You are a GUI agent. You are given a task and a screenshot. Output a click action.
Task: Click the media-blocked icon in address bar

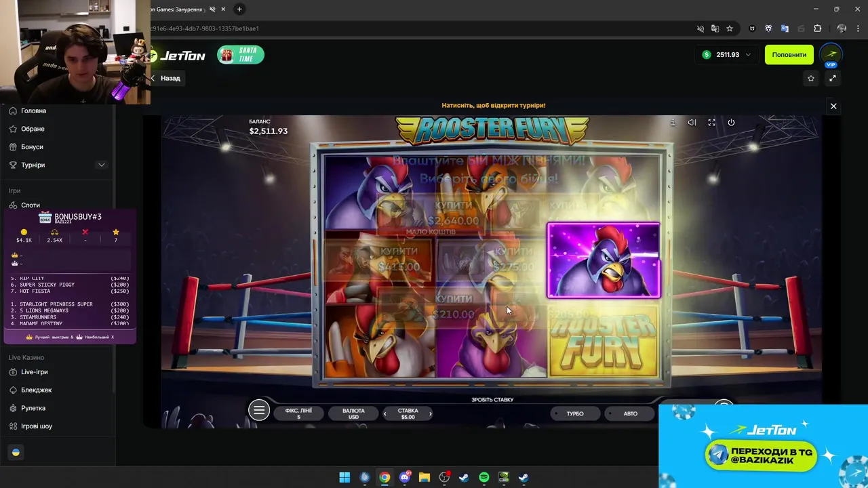click(x=701, y=28)
